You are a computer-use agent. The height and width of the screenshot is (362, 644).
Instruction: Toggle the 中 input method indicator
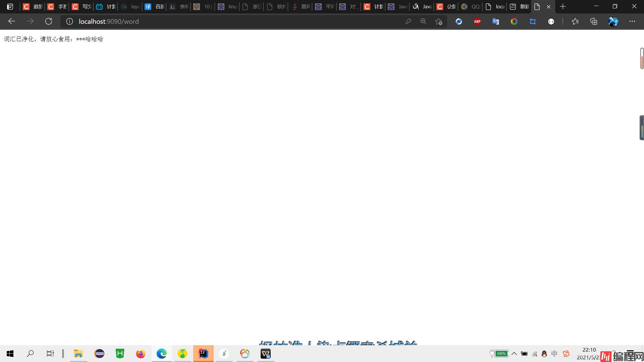554,354
